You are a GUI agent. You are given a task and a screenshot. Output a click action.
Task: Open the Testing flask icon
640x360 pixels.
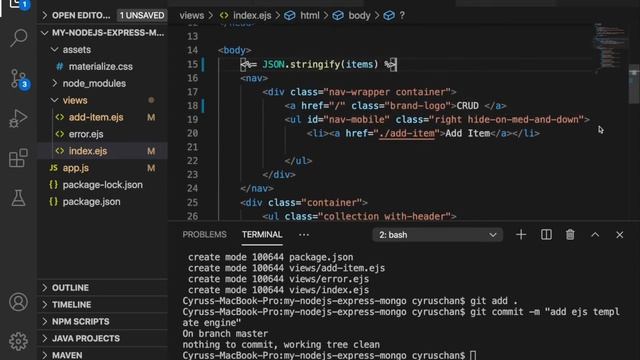[18, 198]
